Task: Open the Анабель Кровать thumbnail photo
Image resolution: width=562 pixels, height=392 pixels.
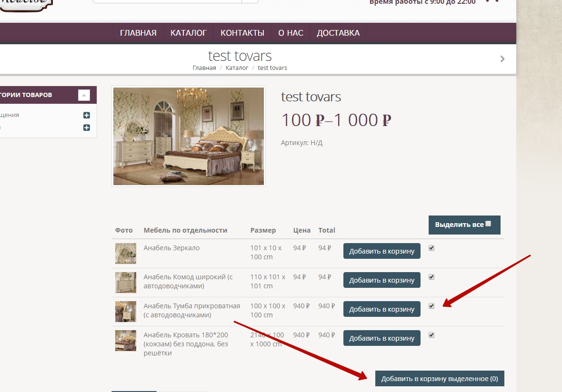Action: tap(125, 340)
